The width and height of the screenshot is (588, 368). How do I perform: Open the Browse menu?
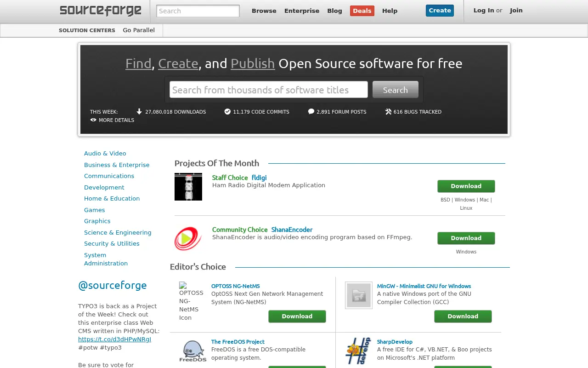point(264,11)
